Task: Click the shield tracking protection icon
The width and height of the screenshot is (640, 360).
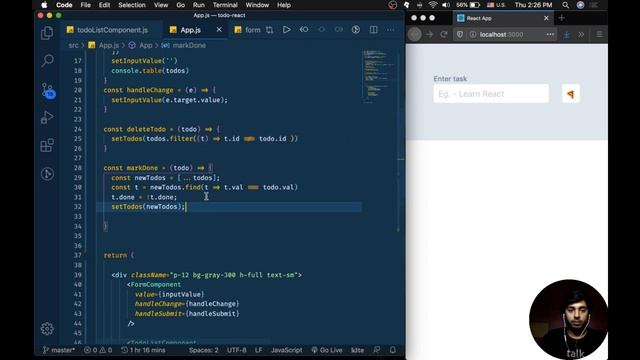Action: click(x=460, y=34)
